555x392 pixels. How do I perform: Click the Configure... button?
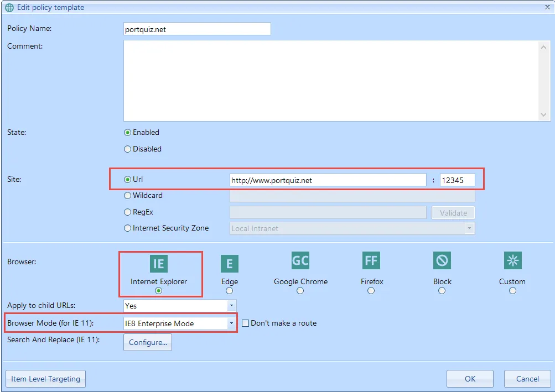click(148, 342)
